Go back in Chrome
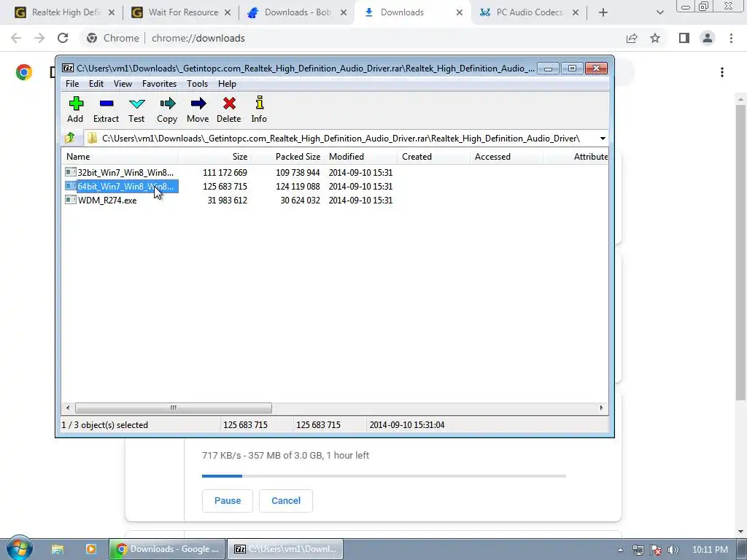Screen dimensions: 747x560 [x=16, y=38]
